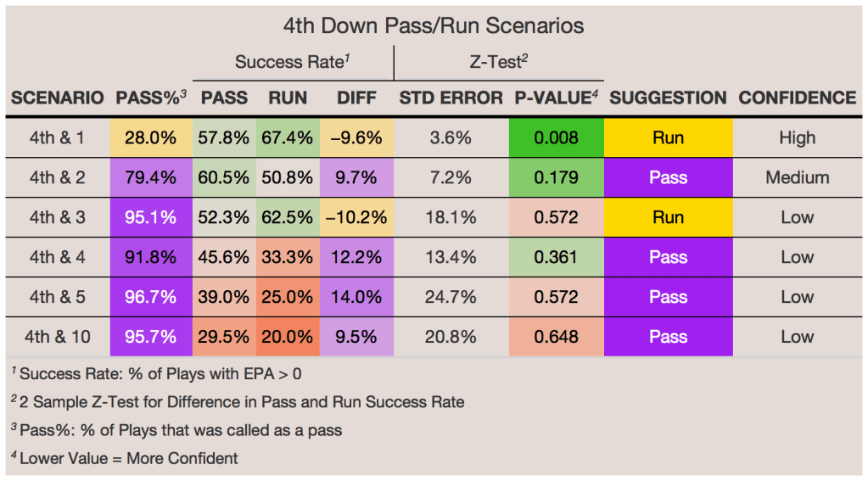868x481 pixels.
Task: Click the table title 4th Down Pass/Run Scenarios
Action: point(434,26)
